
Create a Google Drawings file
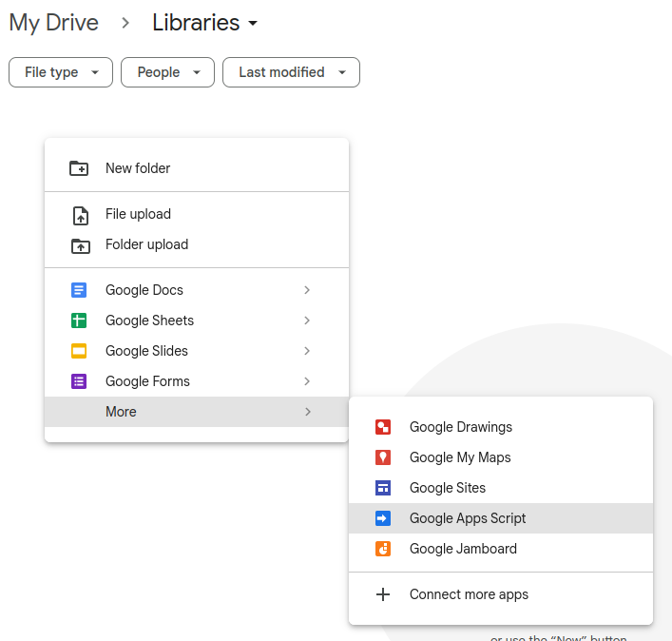(501, 427)
